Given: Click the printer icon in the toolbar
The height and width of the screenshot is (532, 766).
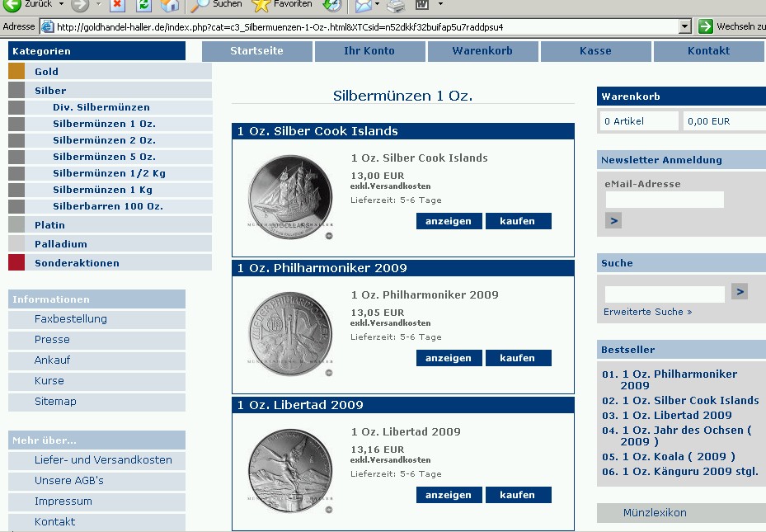Looking at the screenshot, I should pos(396,5).
